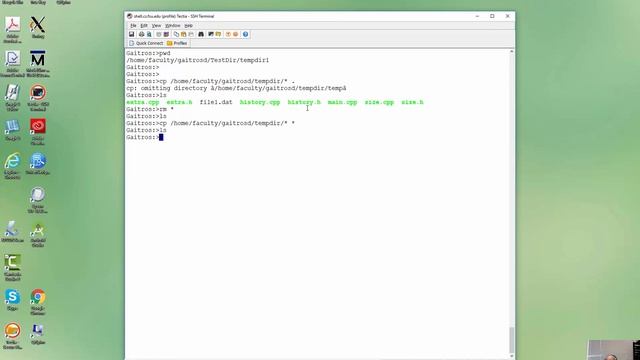
Task: Click the /home/faculty/gaitrosd/TestDir/tempdir1 path line
Action: pos(198,60)
